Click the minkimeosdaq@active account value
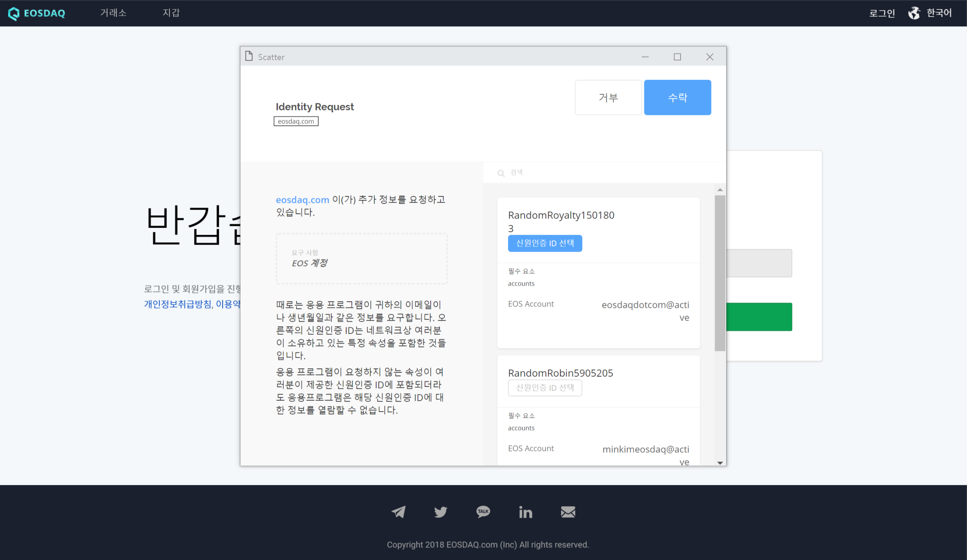Image resolution: width=967 pixels, height=560 pixels. pyautogui.click(x=645, y=455)
